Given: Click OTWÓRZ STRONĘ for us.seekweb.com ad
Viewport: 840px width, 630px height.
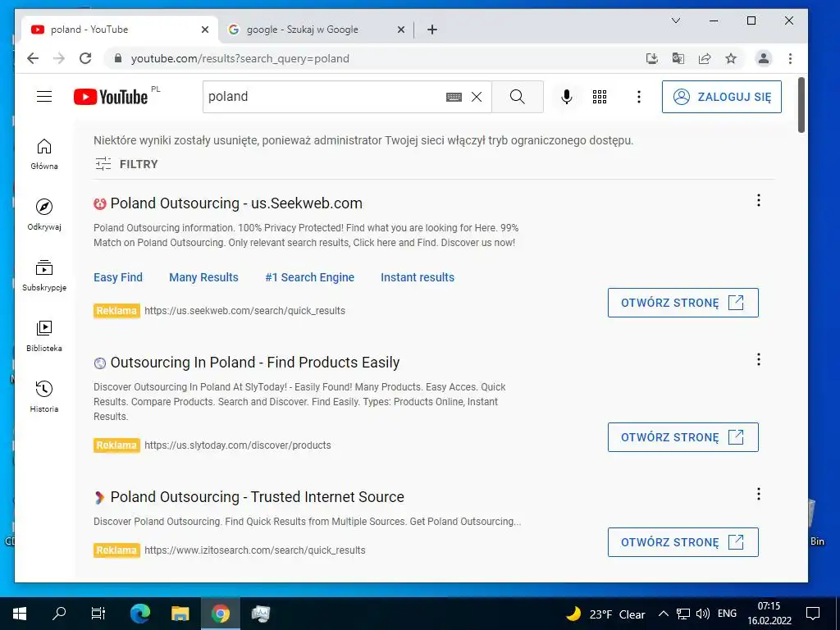Looking at the screenshot, I should (683, 303).
